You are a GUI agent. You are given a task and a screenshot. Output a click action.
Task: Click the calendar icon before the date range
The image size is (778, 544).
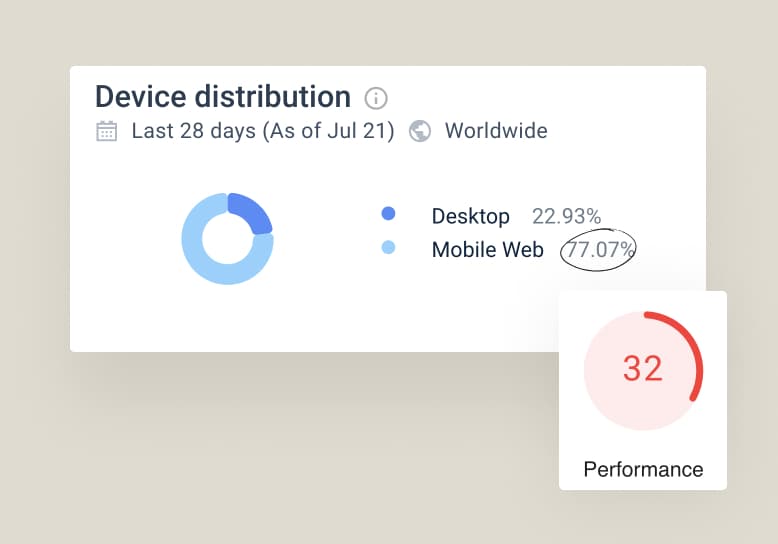pos(107,131)
